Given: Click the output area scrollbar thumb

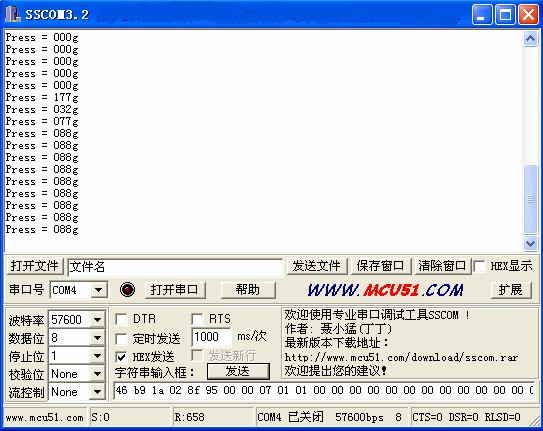Looking at the screenshot, I should point(530,199).
